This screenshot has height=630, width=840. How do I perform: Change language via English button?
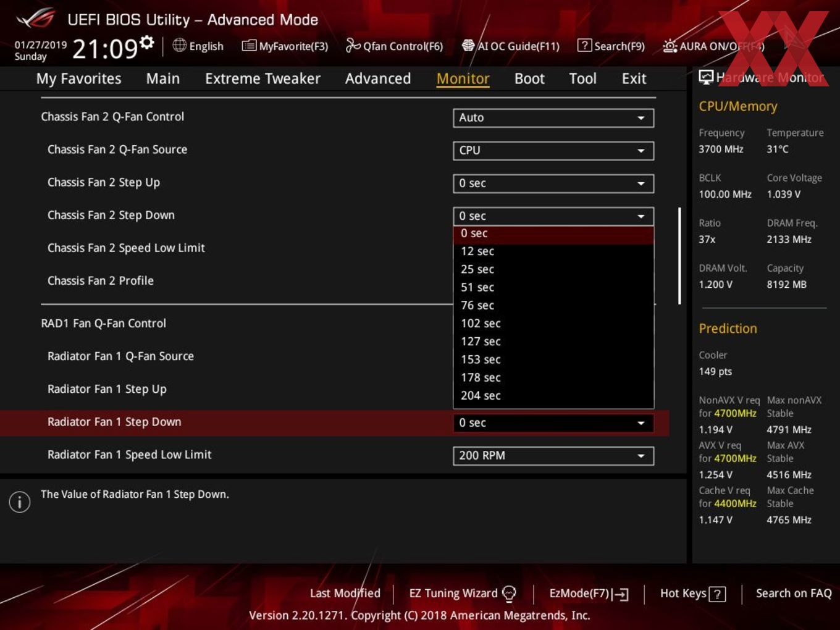click(198, 46)
